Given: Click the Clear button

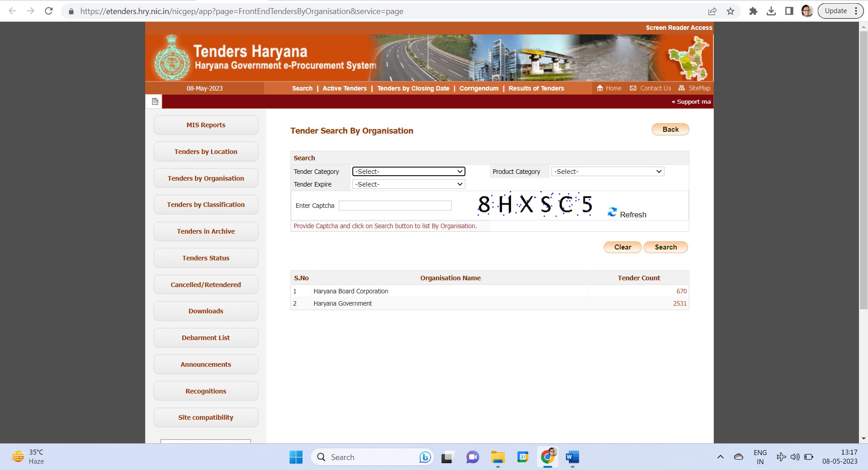Looking at the screenshot, I should tap(622, 247).
